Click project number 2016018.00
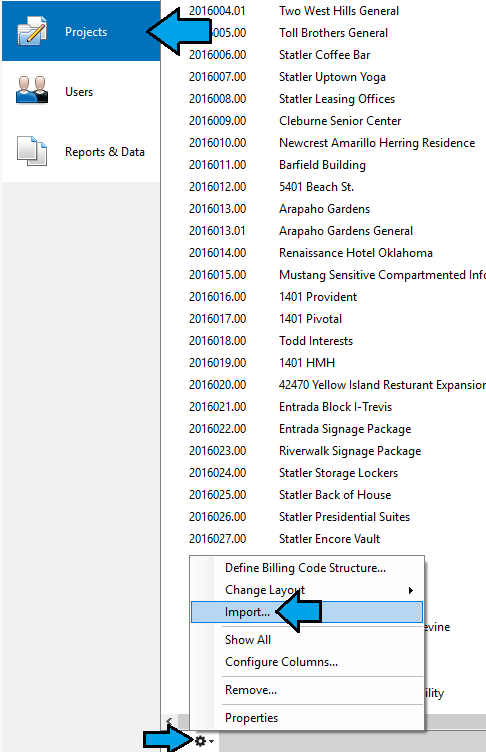The width and height of the screenshot is (486, 752). point(217,341)
